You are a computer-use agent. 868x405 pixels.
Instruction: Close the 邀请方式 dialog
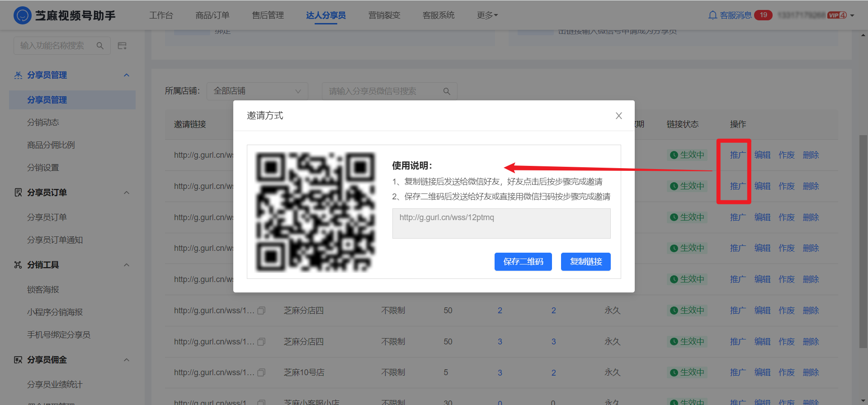619,116
